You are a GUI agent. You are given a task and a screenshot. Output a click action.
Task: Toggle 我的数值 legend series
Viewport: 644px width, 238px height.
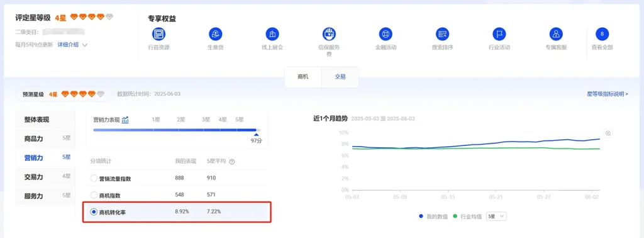(x=433, y=216)
